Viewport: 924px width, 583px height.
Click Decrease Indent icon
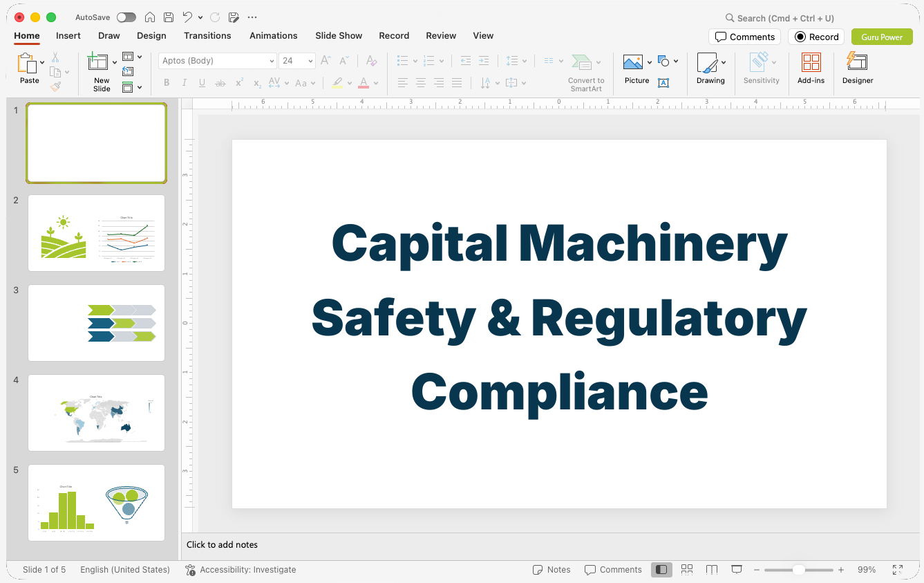click(x=466, y=61)
